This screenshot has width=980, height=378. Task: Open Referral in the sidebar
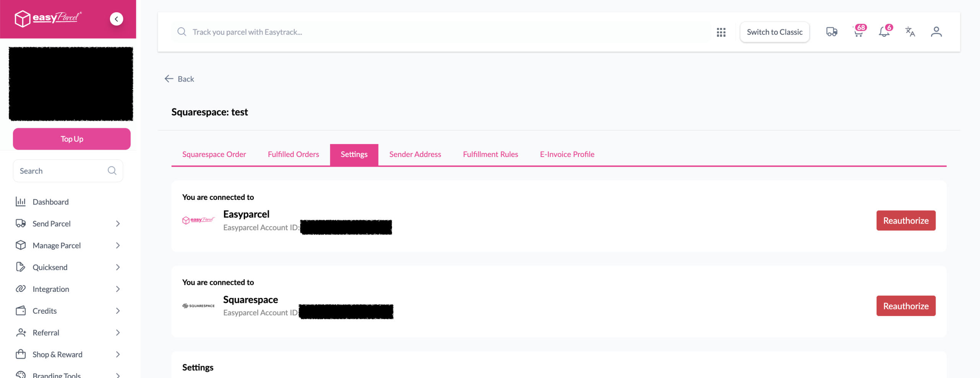(46, 333)
